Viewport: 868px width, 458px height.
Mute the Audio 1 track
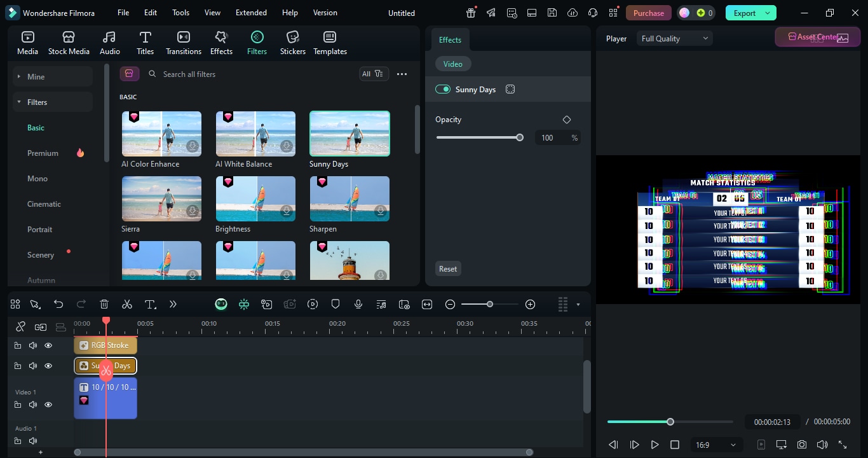point(33,441)
